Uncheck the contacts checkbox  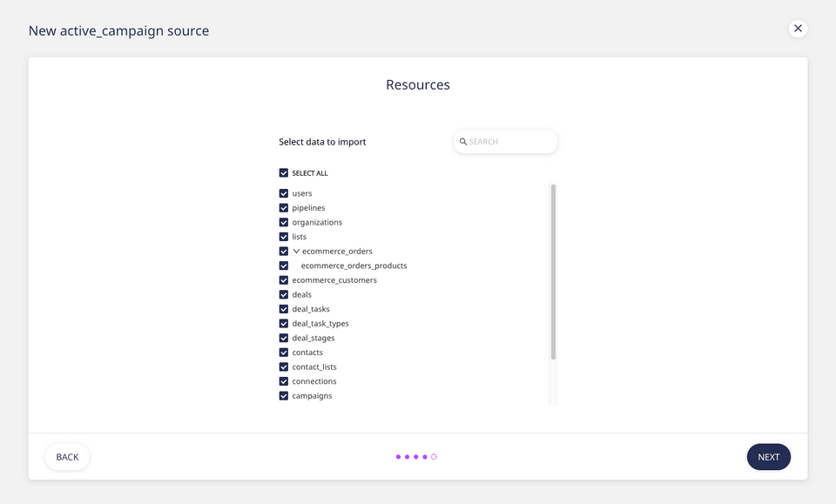pos(283,352)
